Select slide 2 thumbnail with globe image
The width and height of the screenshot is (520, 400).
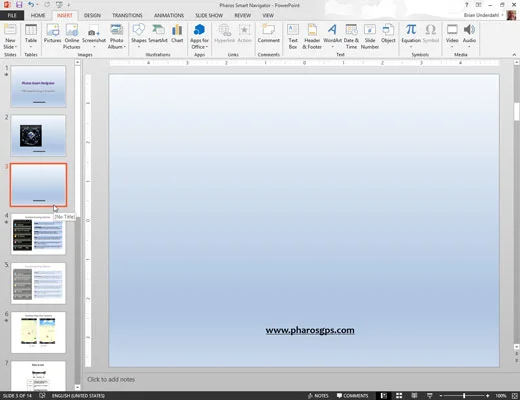tap(38, 136)
